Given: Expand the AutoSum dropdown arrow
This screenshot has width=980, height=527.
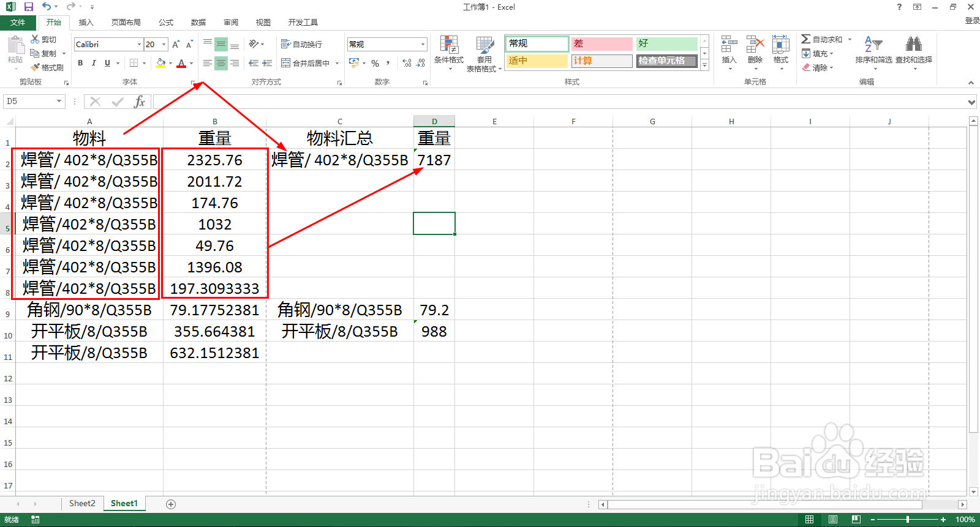Looking at the screenshot, I should (850, 39).
